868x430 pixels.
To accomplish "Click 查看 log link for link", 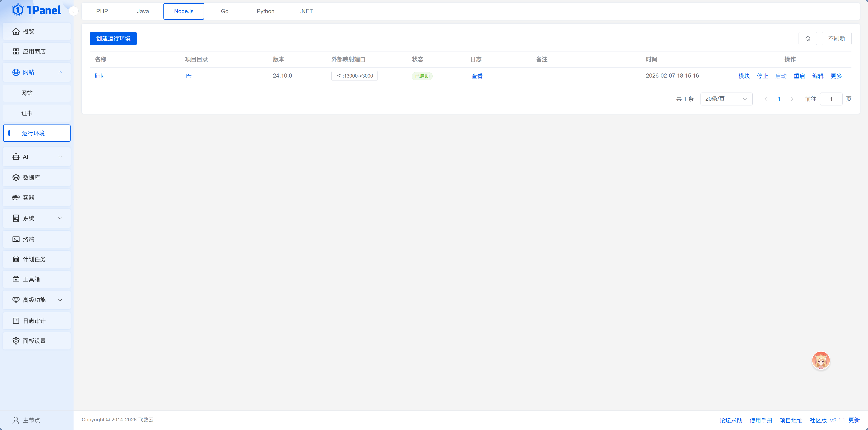I will pyautogui.click(x=476, y=76).
